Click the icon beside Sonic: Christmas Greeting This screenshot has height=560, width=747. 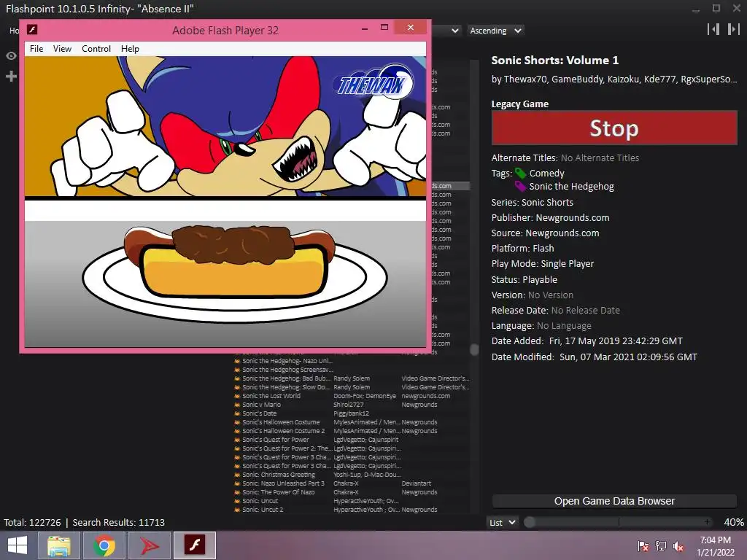(x=237, y=475)
